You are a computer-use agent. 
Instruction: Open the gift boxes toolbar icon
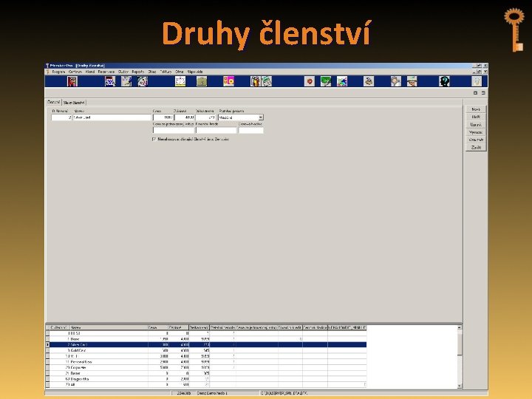click(255, 81)
